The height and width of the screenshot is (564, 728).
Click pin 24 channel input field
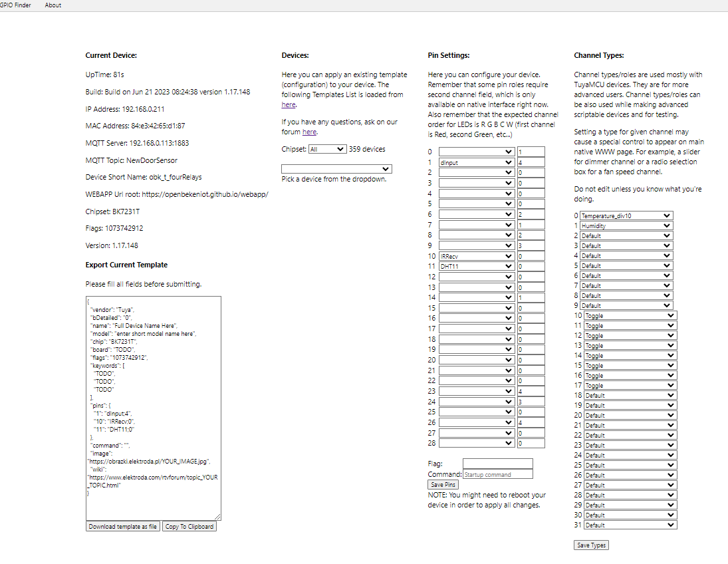531,402
